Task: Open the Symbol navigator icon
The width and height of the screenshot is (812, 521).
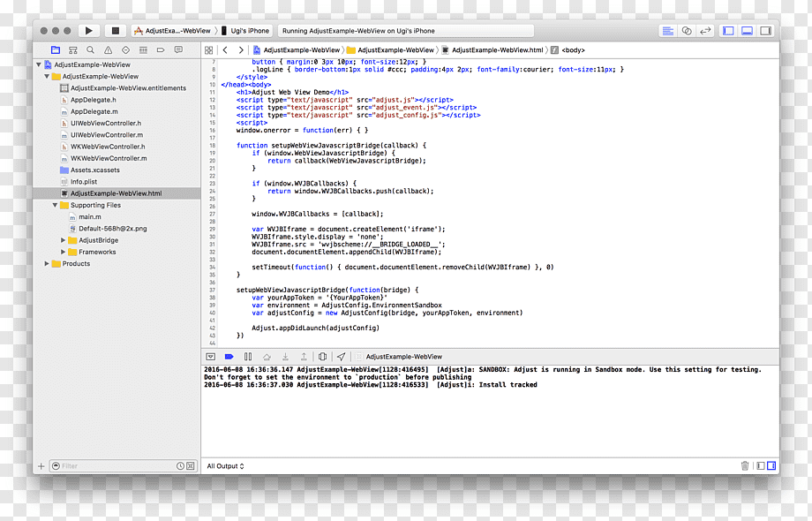Action: coord(73,50)
